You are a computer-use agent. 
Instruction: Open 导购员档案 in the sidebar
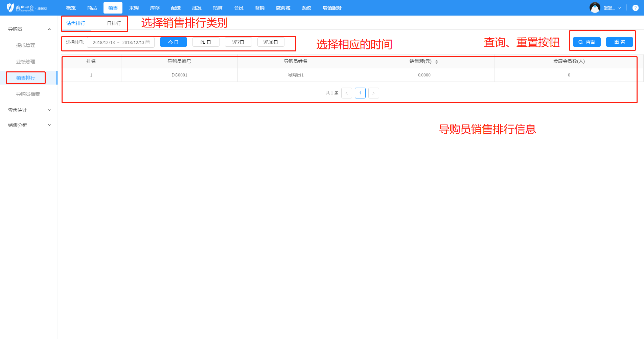28,94
